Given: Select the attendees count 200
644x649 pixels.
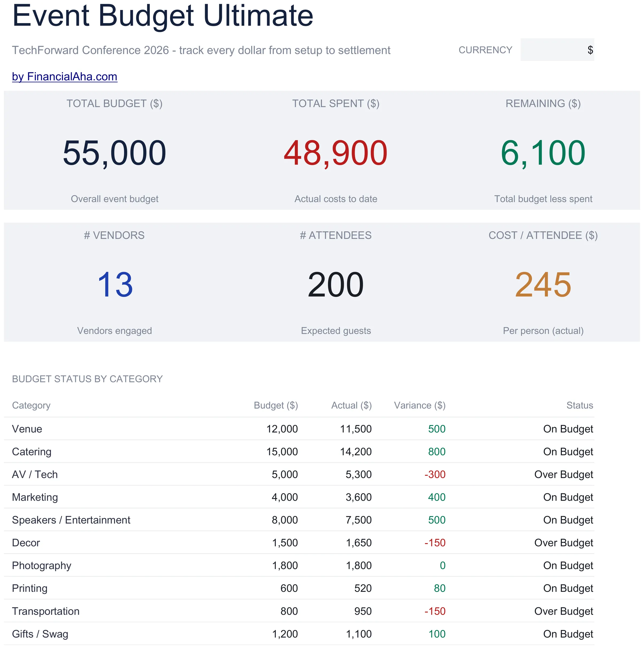Looking at the screenshot, I should pos(336,285).
